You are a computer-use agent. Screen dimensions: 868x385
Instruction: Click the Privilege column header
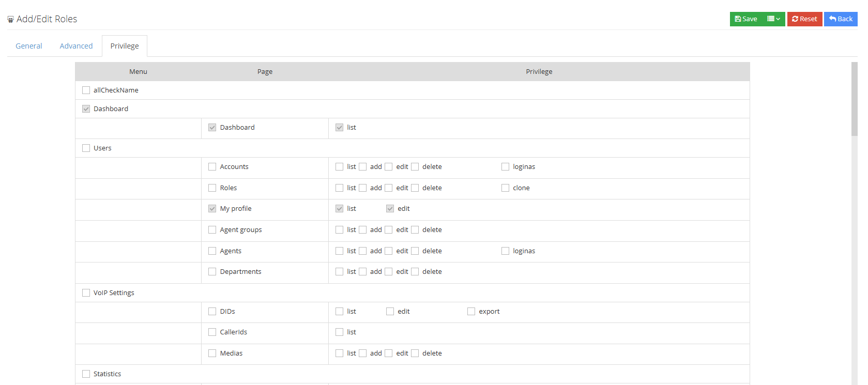click(x=539, y=72)
